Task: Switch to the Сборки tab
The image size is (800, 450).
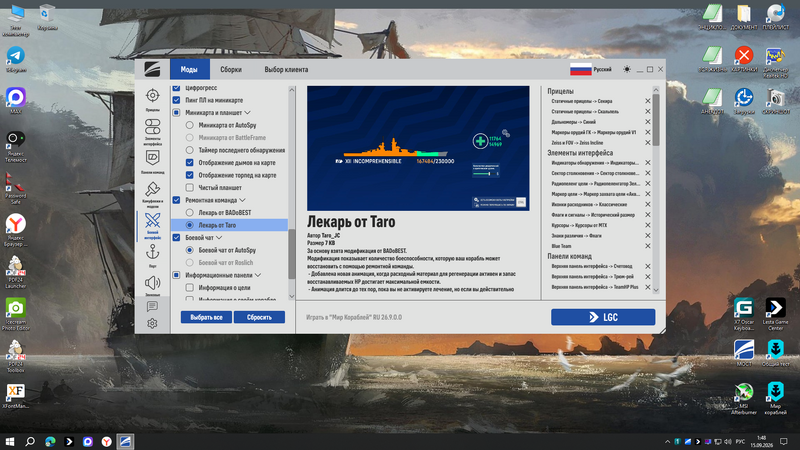Action: [x=231, y=69]
